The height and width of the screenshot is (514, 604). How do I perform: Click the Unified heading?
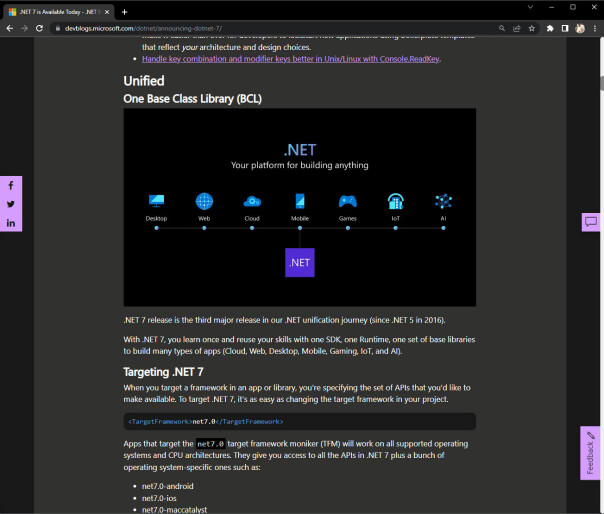coord(144,81)
